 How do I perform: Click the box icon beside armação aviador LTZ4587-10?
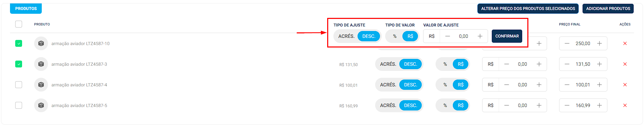41,43
